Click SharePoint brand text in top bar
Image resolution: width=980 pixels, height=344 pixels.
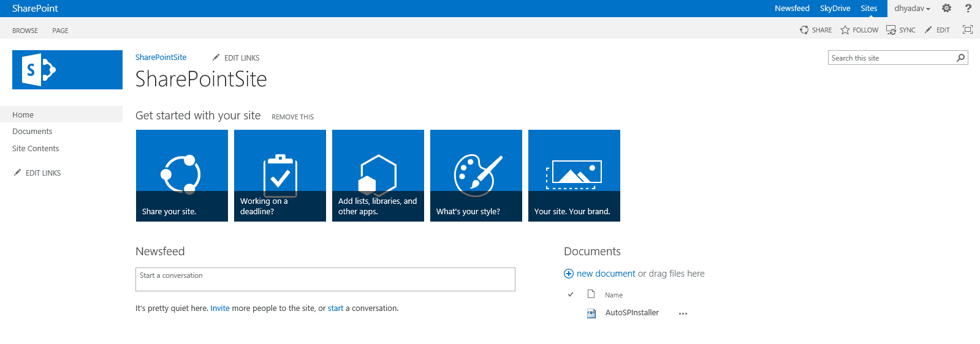point(35,9)
